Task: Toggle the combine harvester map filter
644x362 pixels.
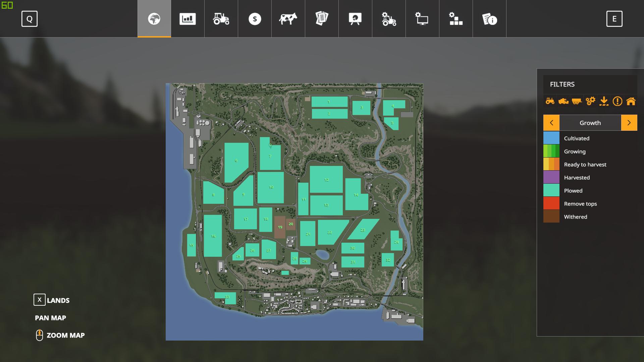Action: (x=563, y=101)
